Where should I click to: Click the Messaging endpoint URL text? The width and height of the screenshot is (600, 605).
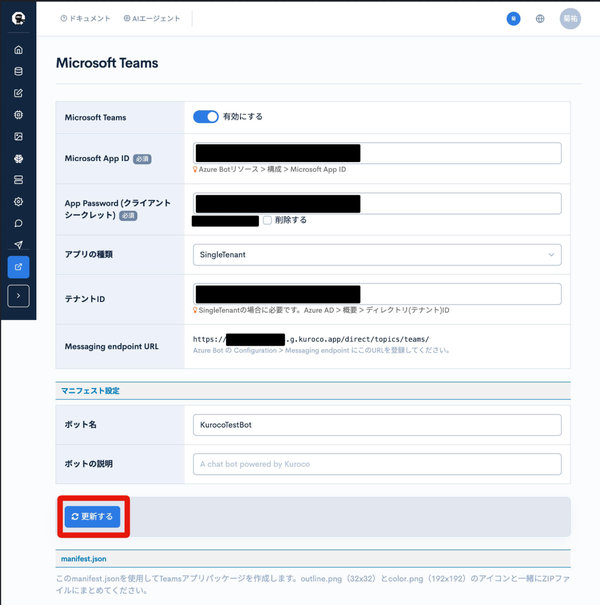311,339
